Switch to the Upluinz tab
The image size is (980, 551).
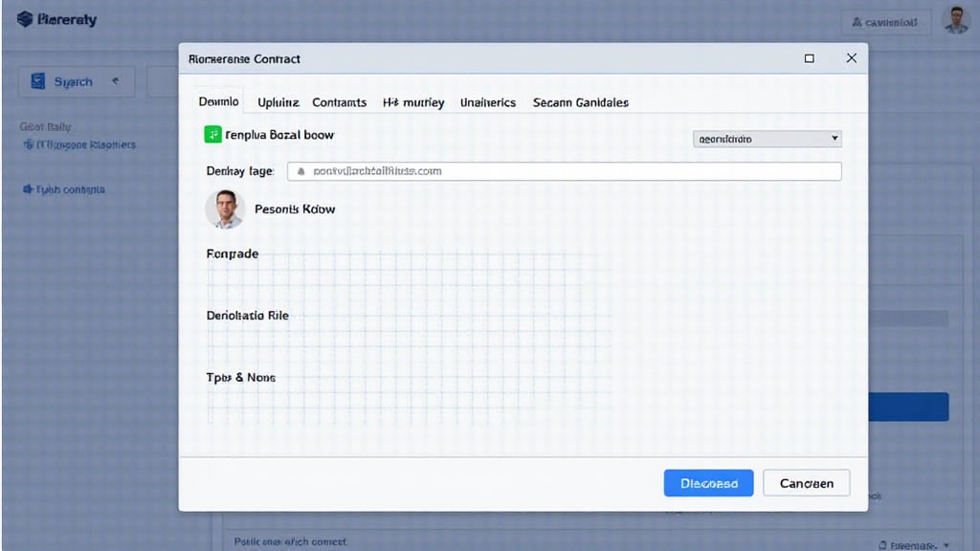coord(278,102)
